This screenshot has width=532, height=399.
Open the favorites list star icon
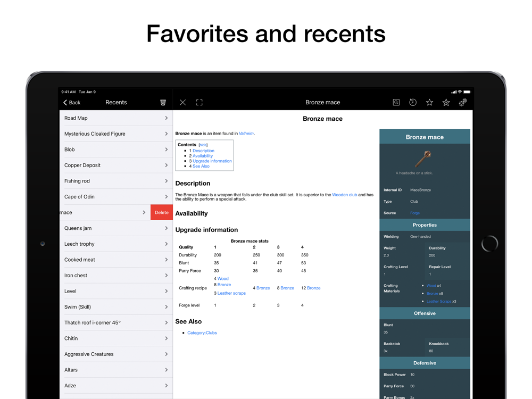(x=429, y=103)
